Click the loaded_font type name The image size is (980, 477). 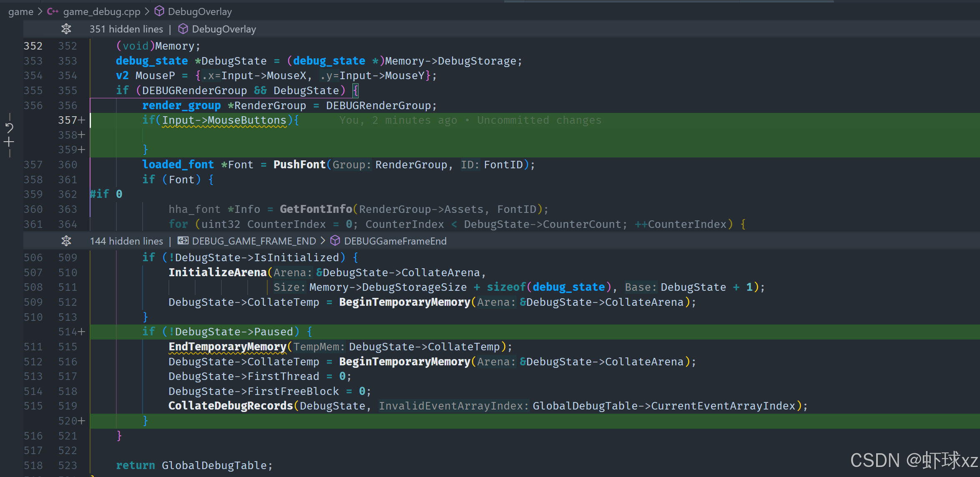point(178,165)
